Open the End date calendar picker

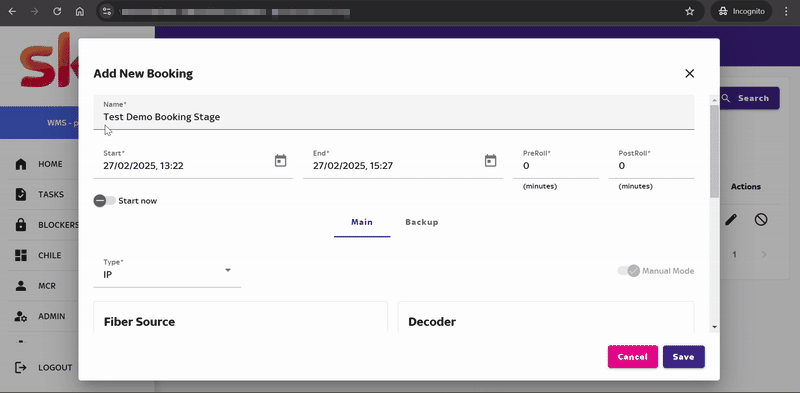pos(490,161)
